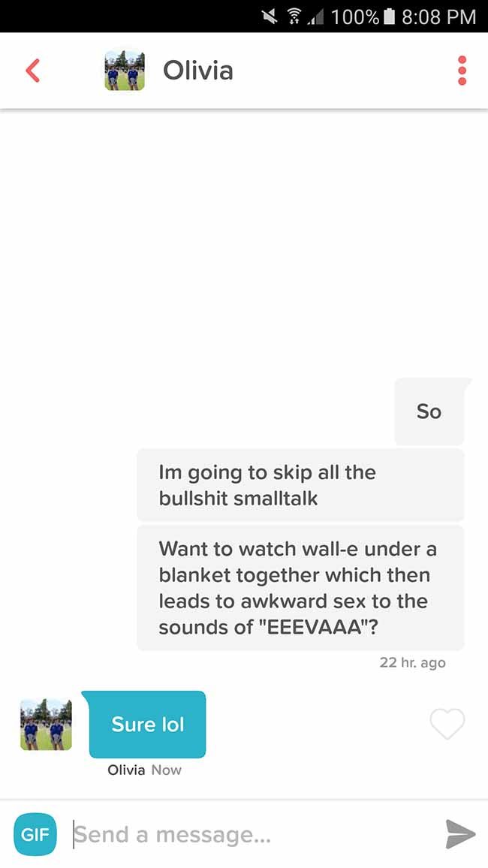Open Olivia's name in header
Image resolution: width=488 pixels, height=868 pixels.
click(198, 71)
